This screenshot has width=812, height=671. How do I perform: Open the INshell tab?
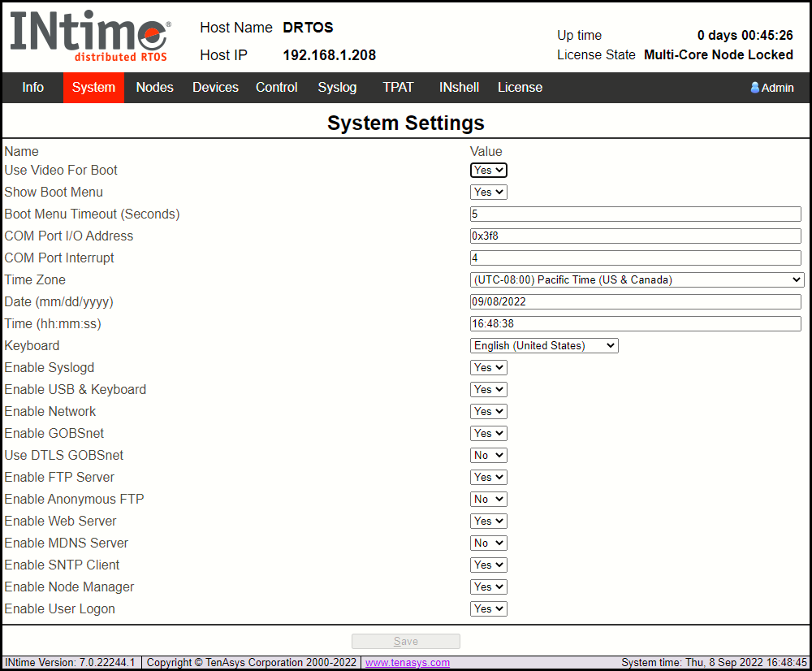459,88
